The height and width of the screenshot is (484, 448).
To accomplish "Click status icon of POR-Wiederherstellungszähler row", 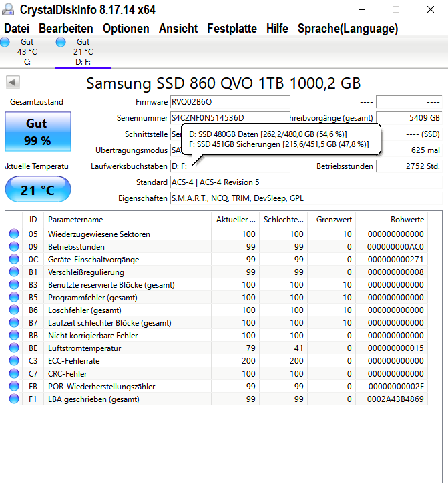I will [14, 386].
